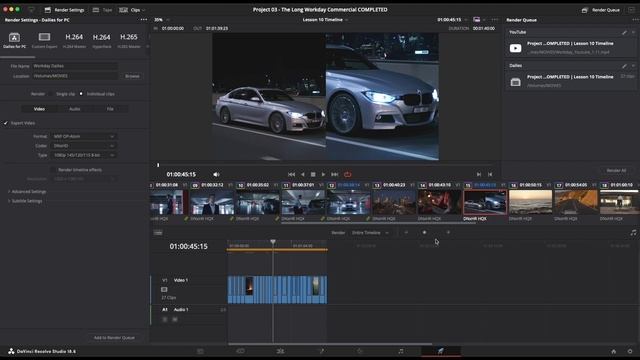Click the Browse location button
The image size is (640, 360).
tap(132, 76)
